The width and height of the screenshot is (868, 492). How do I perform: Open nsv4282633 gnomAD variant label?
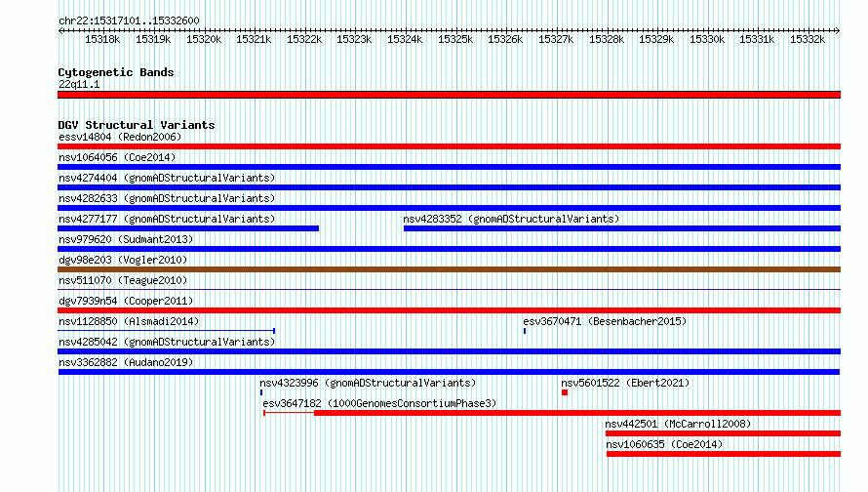coord(167,198)
